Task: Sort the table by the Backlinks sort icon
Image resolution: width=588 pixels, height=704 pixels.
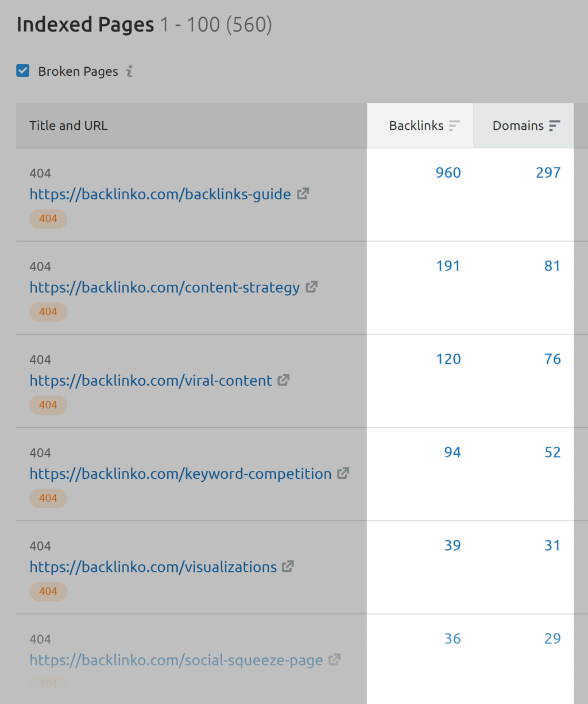Action: pyautogui.click(x=455, y=125)
